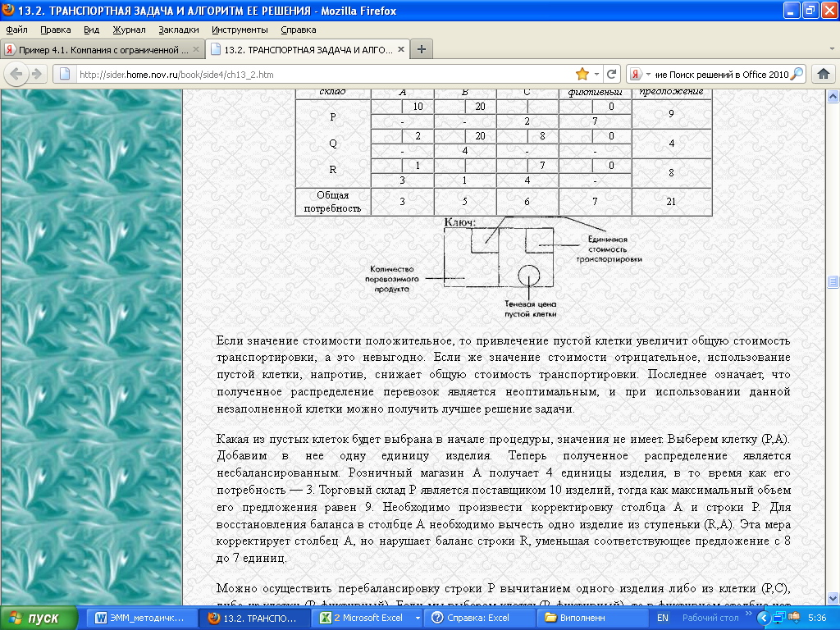Click the vertical scrollbar down arrow
The width and height of the screenshot is (840, 630).
(833, 598)
